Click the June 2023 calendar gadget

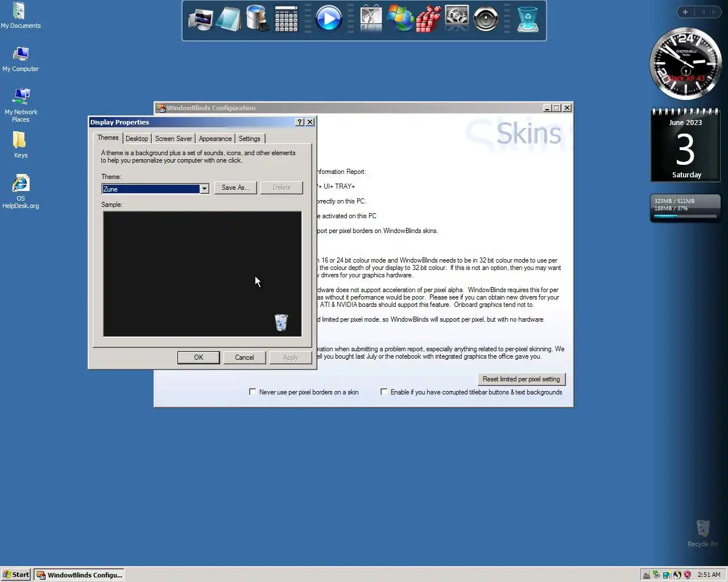pos(685,145)
